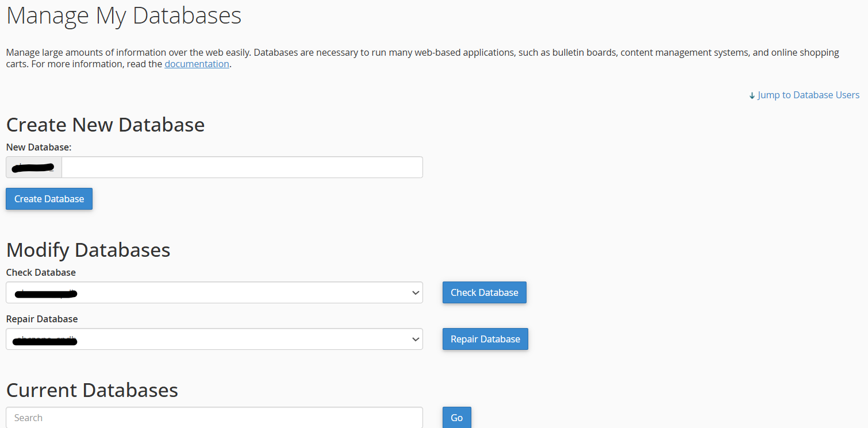Click the down arrow icon beside Jump to Database Users

[752, 95]
